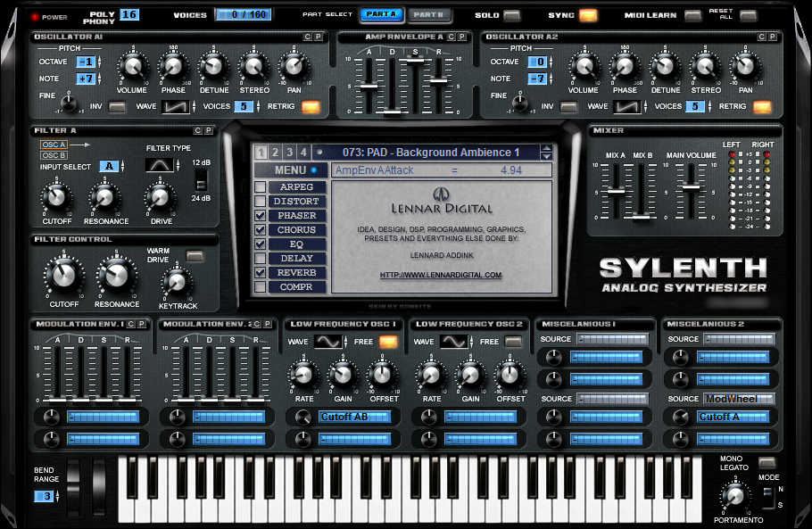Click the Portamento knob
Screen dimensions: 812x529
point(735,495)
